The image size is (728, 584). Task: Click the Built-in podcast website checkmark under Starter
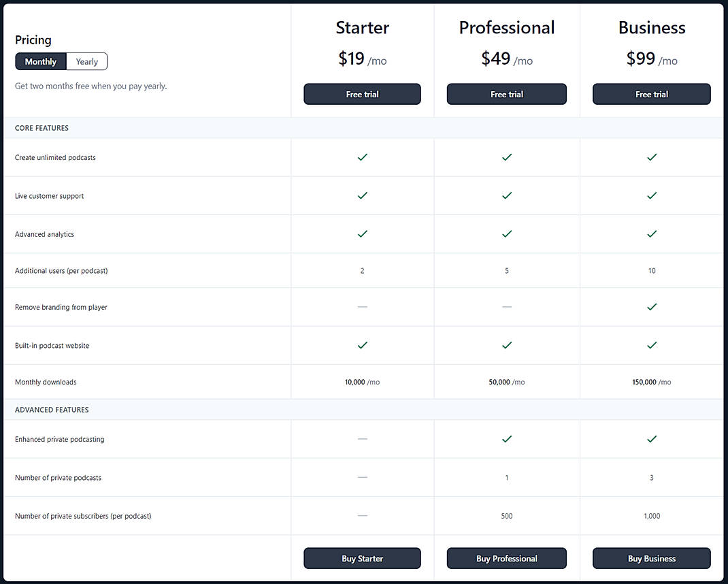(362, 345)
